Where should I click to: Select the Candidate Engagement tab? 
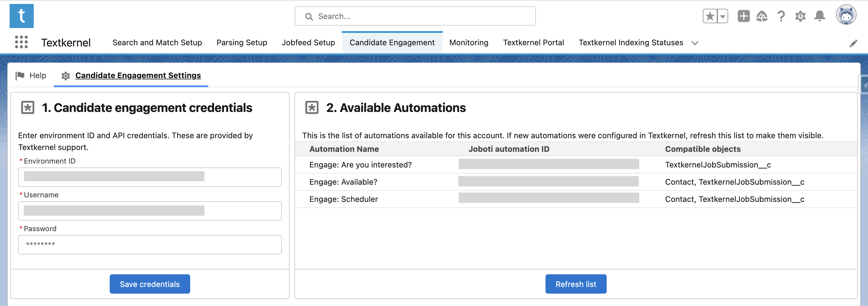392,43
